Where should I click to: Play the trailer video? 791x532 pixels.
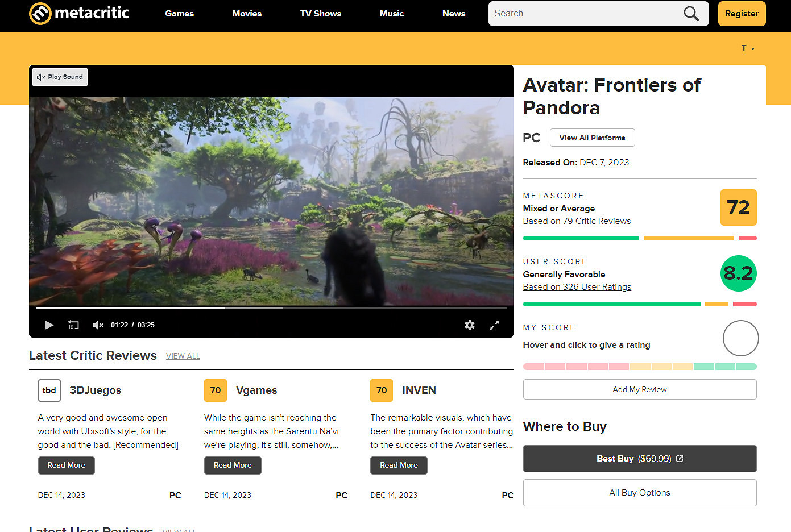pyautogui.click(x=49, y=325)
